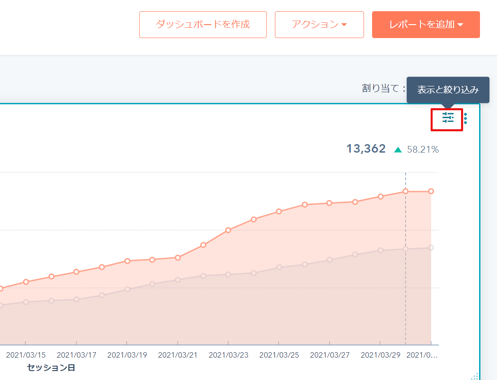Click the ダッシュボードを作成 button
The image size is (497, 380).
(x=203, y=25)
